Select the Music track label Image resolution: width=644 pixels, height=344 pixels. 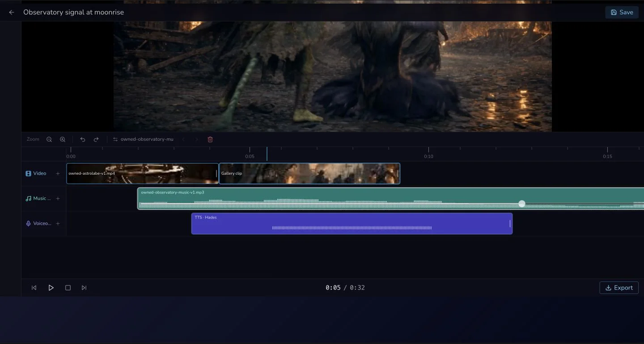click(x=42, y=198)
